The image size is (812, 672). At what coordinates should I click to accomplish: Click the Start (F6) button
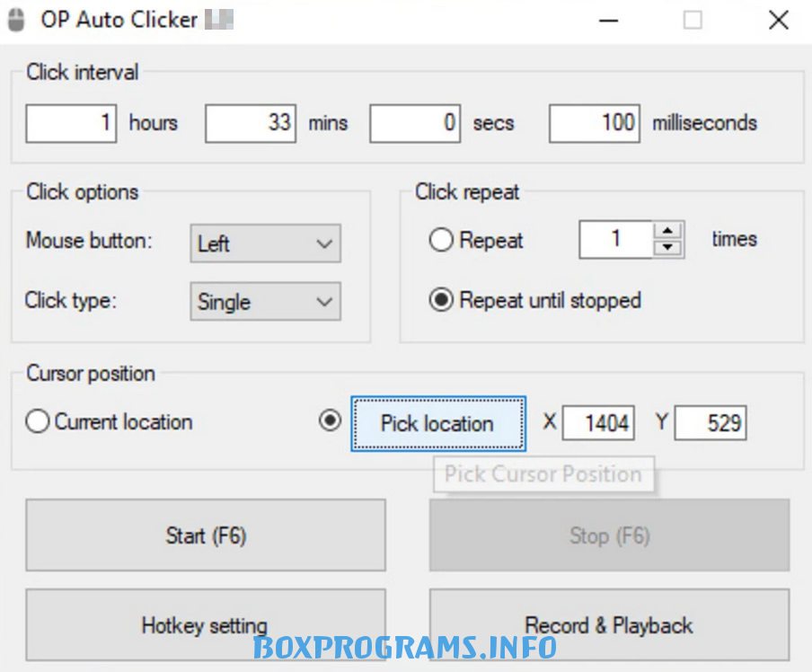coord(206,535)
